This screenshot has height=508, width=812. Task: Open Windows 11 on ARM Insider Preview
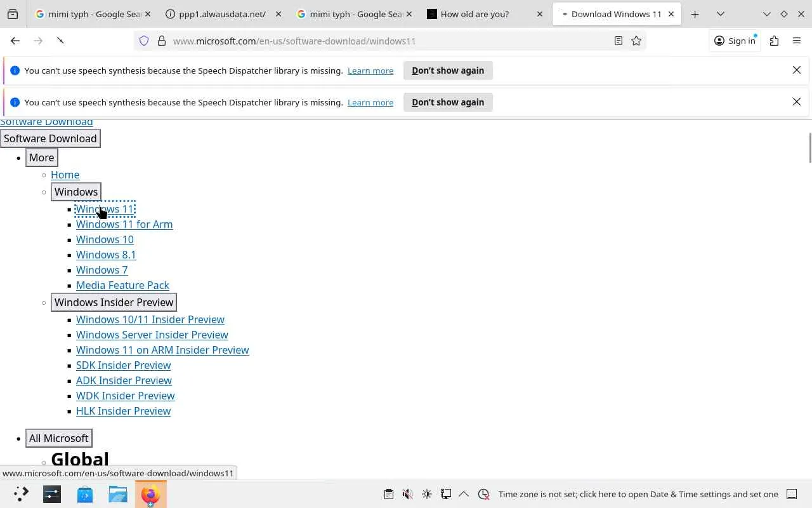pyautogui.click(x=162, y=350)
